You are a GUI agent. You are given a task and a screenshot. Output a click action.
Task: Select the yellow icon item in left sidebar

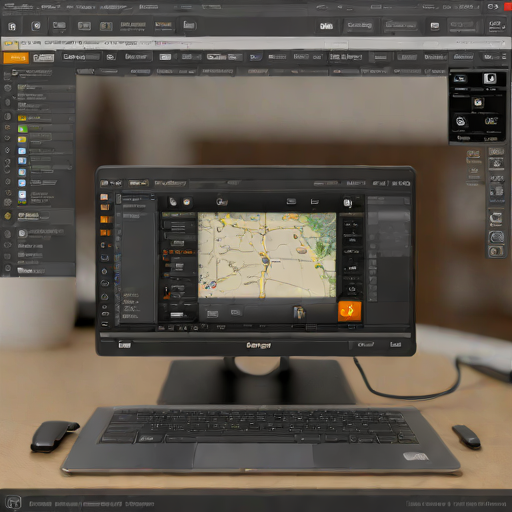[x=22, y=118]
